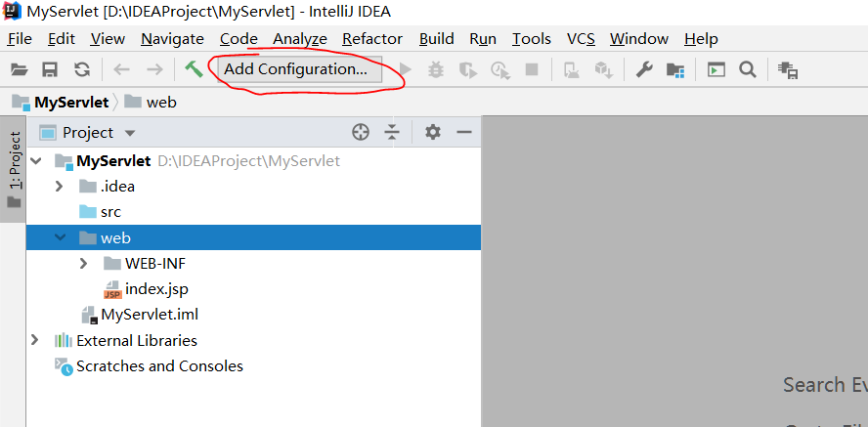Open the Navigate menu
Viewport: 868px width, 427px height.
pos(173,39)
